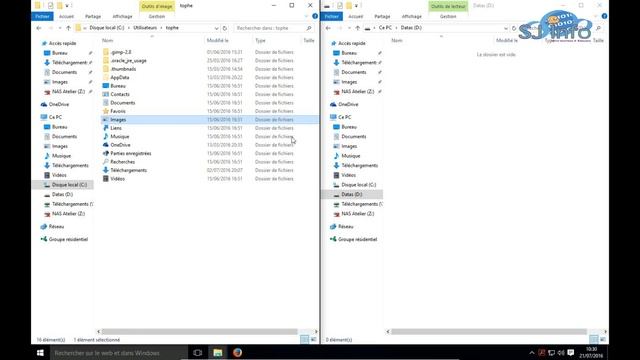Select Images row in file list
Screen dimensions: 640x360
(209, 120)
